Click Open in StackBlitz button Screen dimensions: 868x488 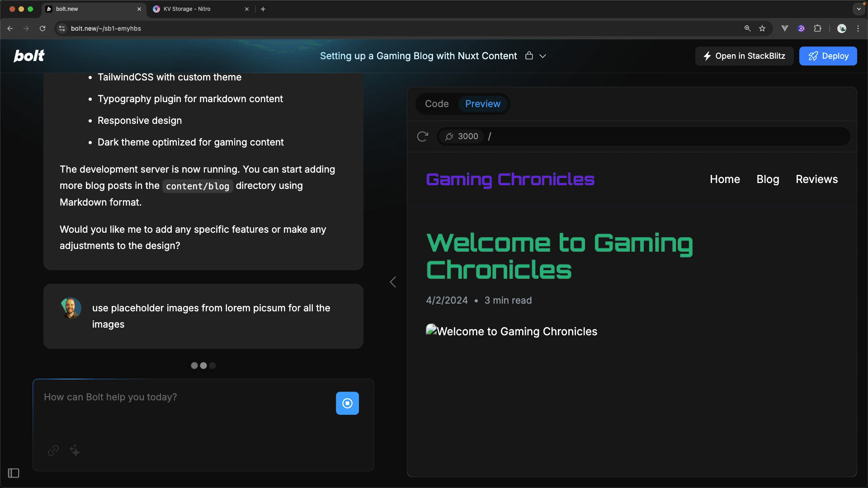744,56
